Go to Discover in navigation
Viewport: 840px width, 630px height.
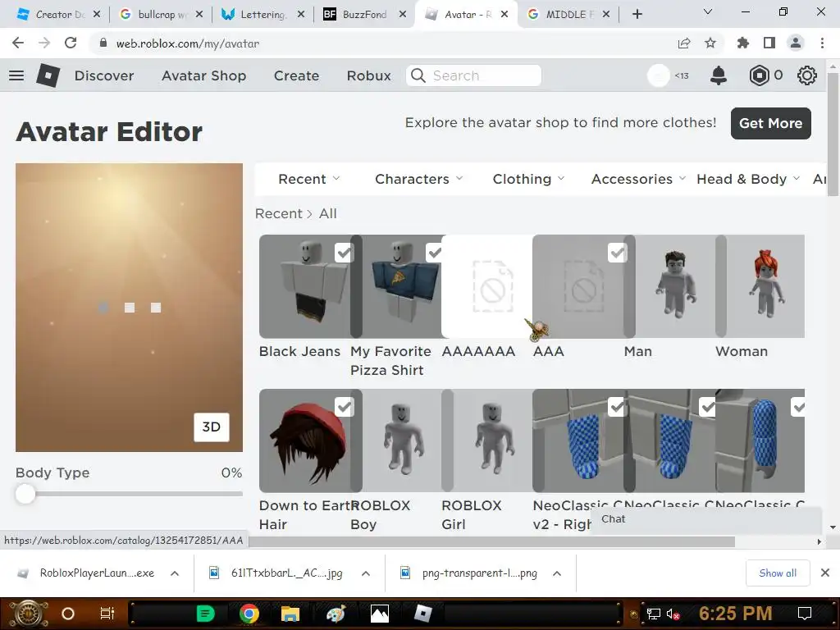[104, 75]
